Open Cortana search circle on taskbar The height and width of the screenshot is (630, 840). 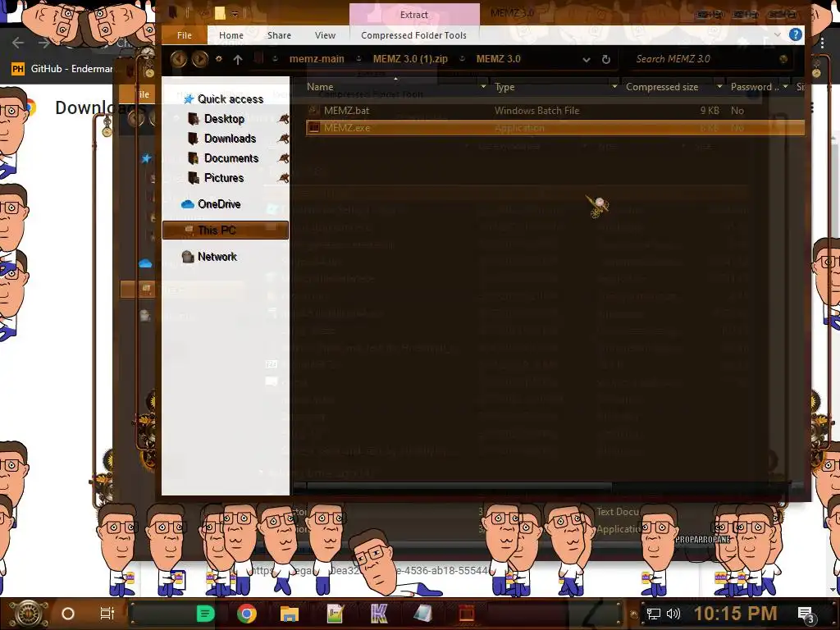[x=68, y=614]
